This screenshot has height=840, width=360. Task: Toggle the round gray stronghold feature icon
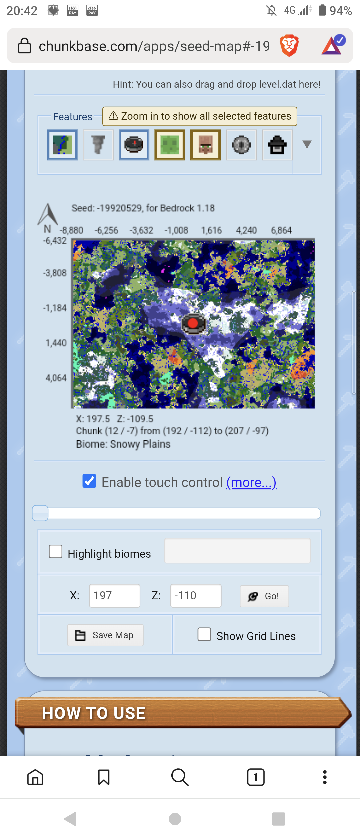(241, 144)
